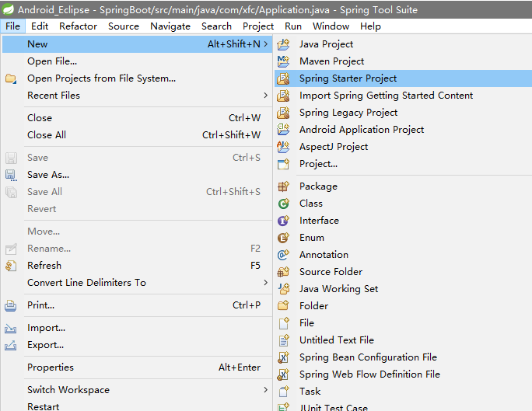This screenshot has width=532, height=411.
Task: Click the Enum icon
Action: point(283,238)
